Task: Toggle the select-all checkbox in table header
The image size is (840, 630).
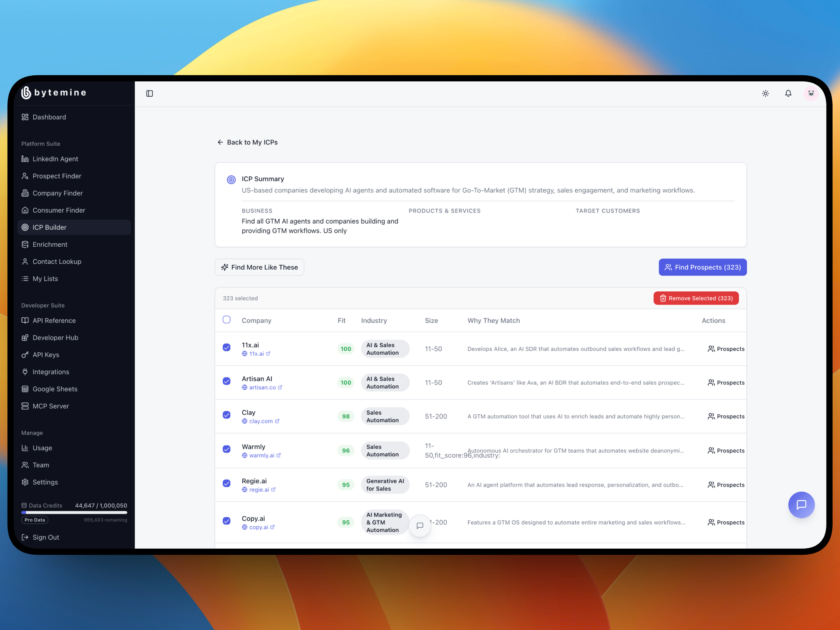Action: pos(227,320)
